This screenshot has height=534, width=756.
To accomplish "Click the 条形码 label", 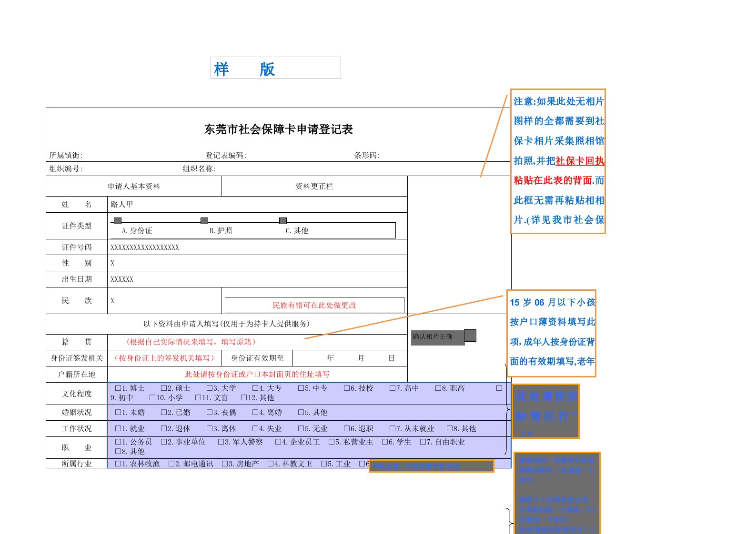I will [367, 156].
